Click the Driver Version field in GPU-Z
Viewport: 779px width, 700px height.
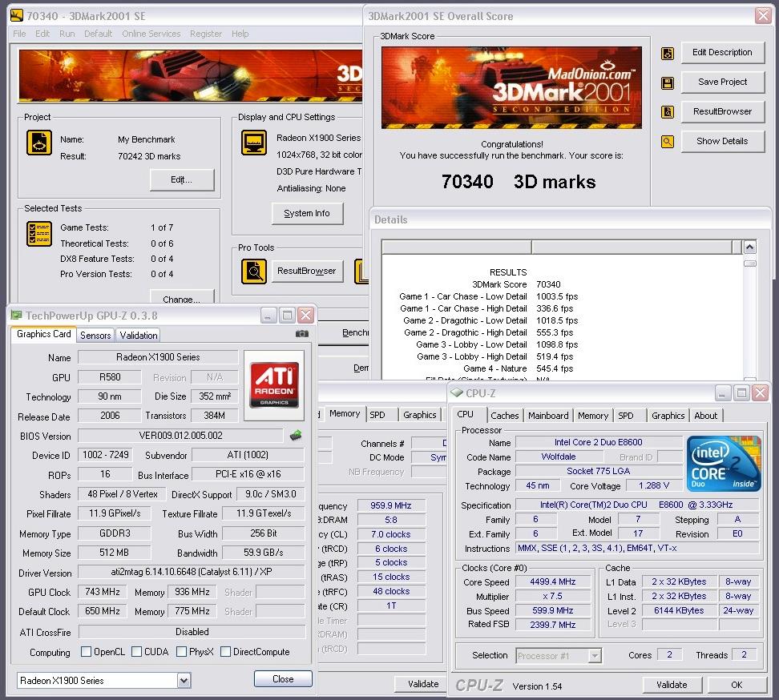[192, 572]
